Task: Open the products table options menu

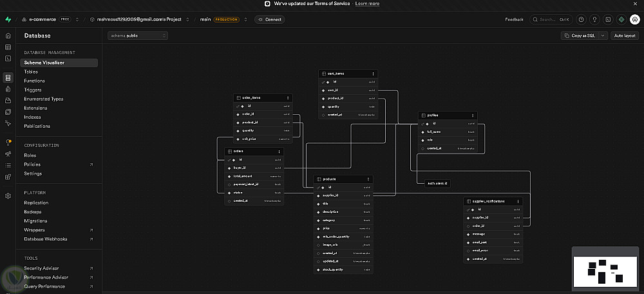Action: coord(368,179)
